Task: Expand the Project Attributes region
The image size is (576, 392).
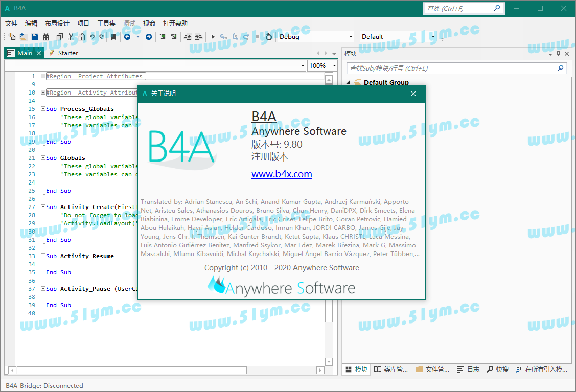Action: [43, 76]
